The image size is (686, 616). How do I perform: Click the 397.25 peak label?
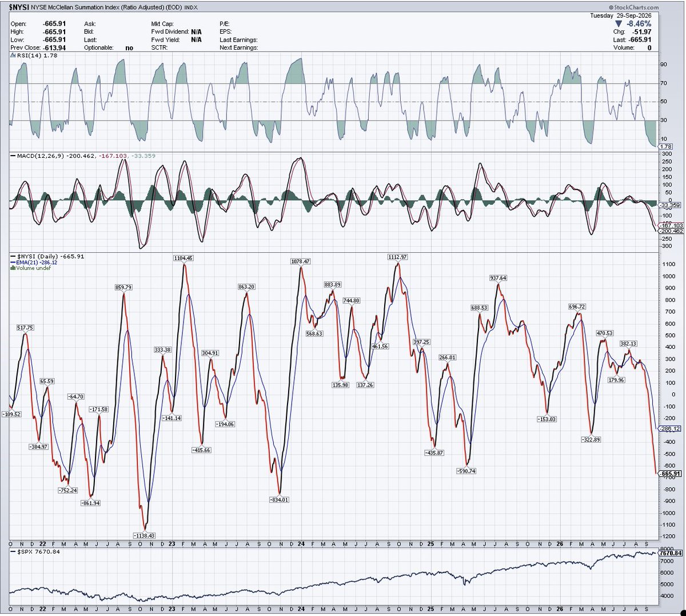click(421, 341)
